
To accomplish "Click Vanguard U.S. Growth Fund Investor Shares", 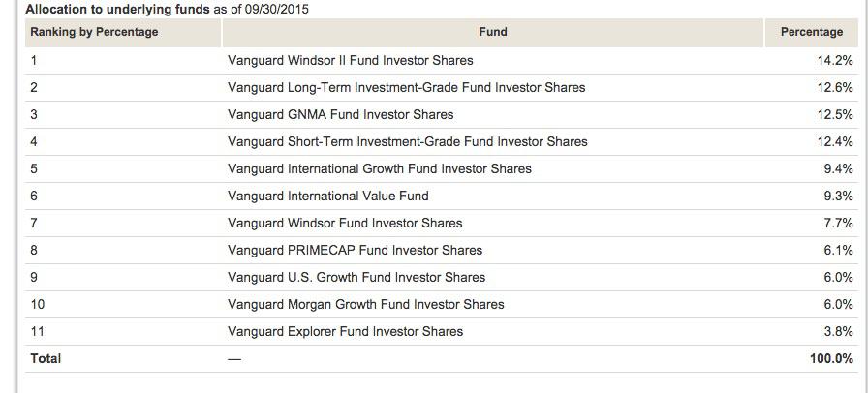I will (x=356, y=277).
